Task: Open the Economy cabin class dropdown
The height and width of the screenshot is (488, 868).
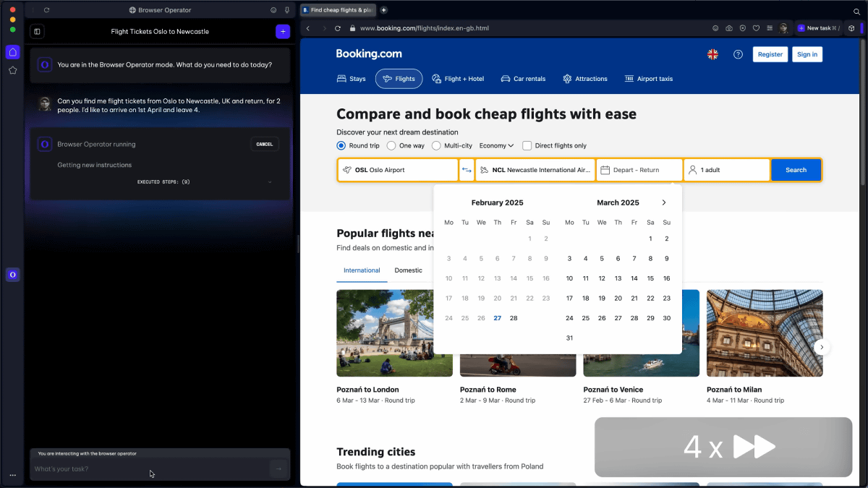Action: tap(496, 145)
